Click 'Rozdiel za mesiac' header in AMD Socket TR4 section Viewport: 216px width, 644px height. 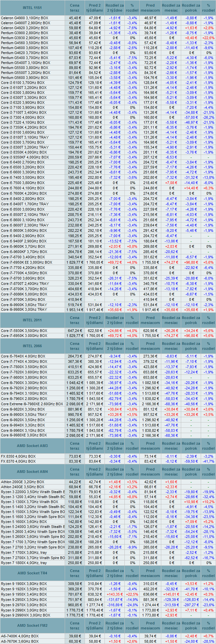point(171,573)
